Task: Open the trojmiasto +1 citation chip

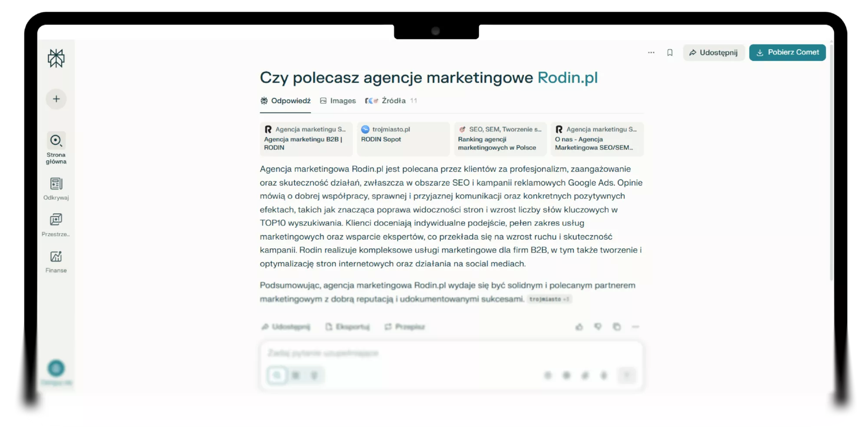Action: (549, 299)
